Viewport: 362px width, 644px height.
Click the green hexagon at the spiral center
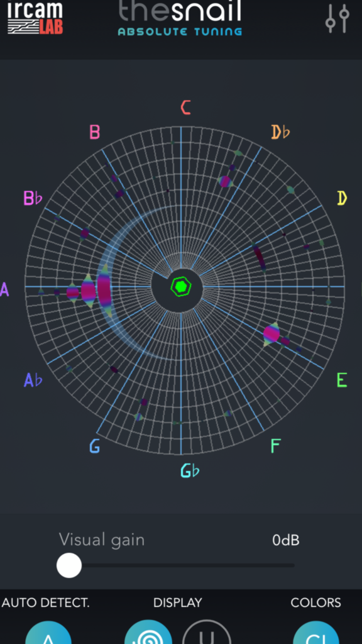pos(181,286)
